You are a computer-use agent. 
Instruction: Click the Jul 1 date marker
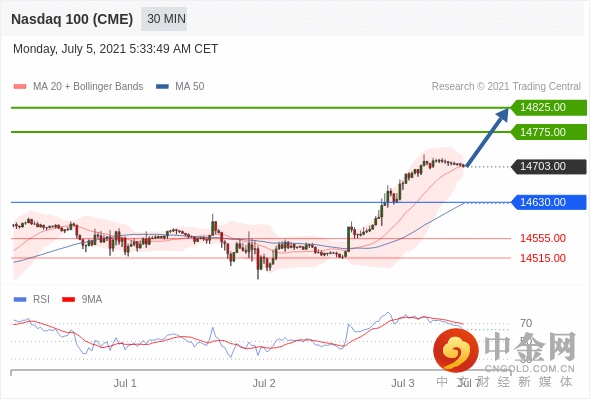pyautogui.click(x=125, y=383)
